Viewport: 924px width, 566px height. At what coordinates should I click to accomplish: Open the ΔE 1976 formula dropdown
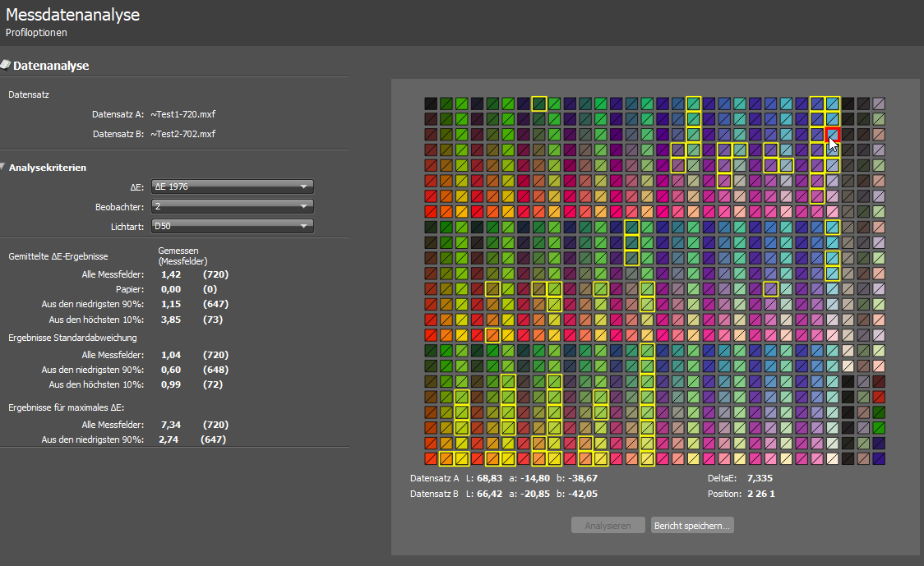pos(233,186)
